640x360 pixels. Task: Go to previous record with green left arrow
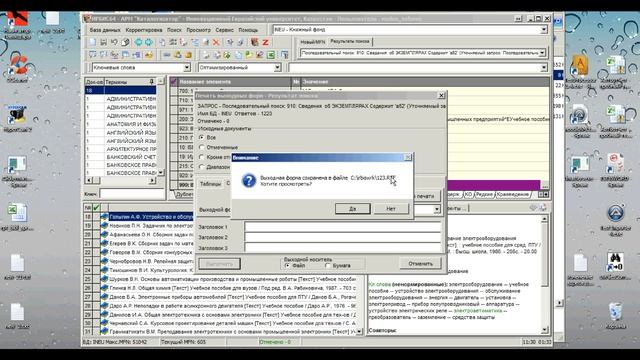point(138,42)
